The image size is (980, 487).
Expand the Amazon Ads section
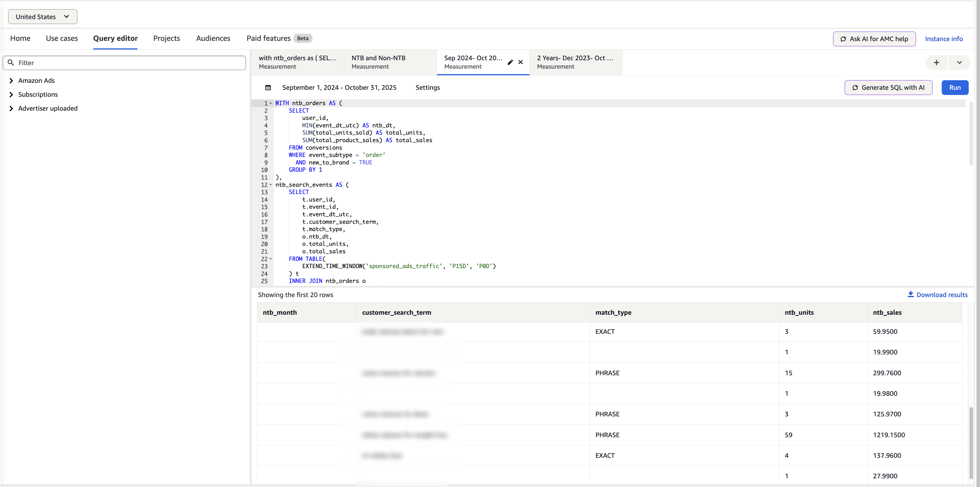point(11,80)
